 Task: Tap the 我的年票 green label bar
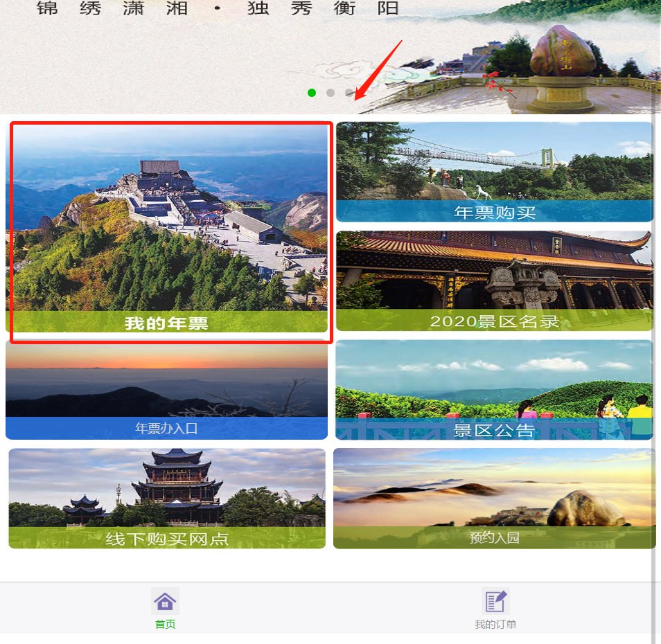coord(166,322)
